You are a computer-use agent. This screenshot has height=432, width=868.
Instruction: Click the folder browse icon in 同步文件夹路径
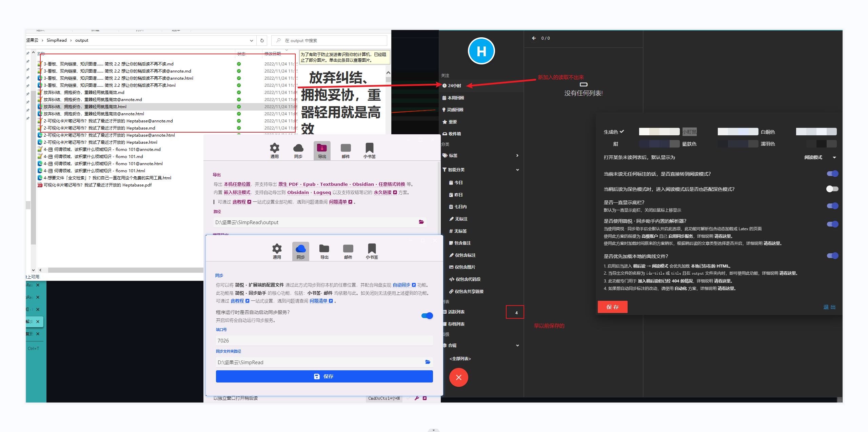[428, 362]
